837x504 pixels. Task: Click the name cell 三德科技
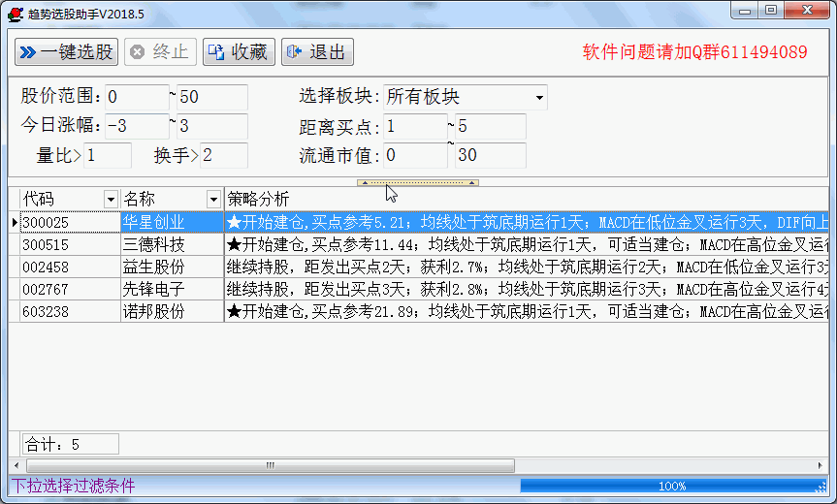pos(173,245)
